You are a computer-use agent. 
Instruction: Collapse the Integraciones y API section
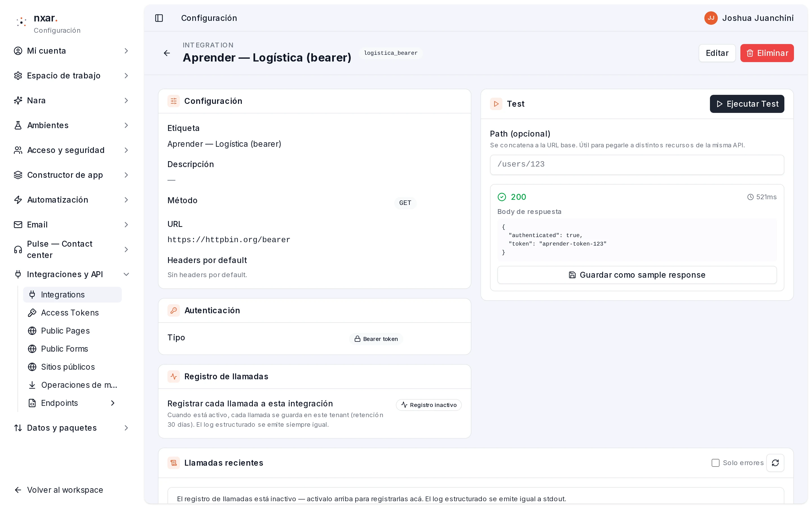point(126,275)
